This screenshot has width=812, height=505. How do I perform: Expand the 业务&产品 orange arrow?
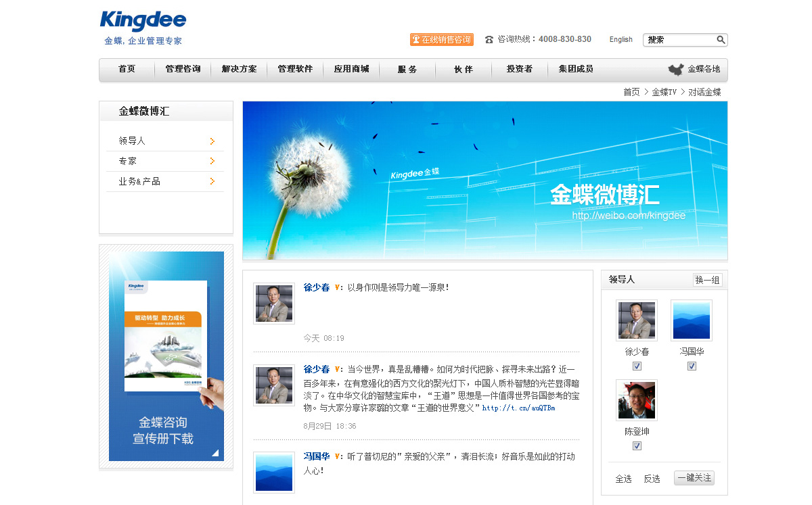pyautogui.click(x=212, y=182)
